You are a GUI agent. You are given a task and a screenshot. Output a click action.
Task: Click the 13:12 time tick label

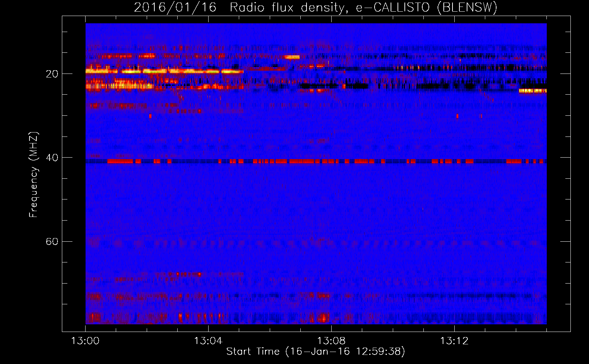click(454, 341)
